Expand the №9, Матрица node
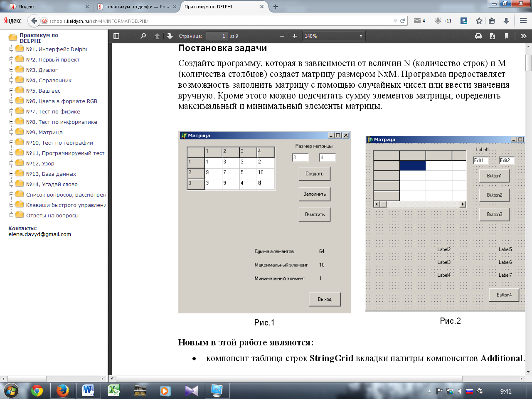 coord(12,132)
